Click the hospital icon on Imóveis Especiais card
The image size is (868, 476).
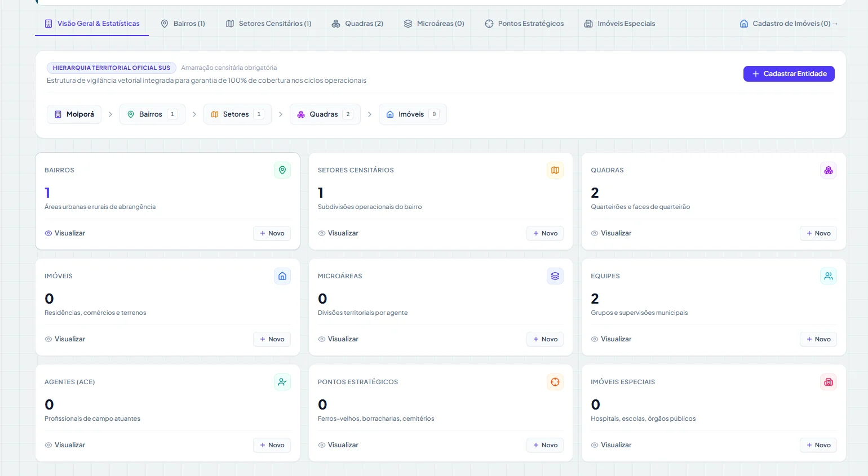pos(829,382)
